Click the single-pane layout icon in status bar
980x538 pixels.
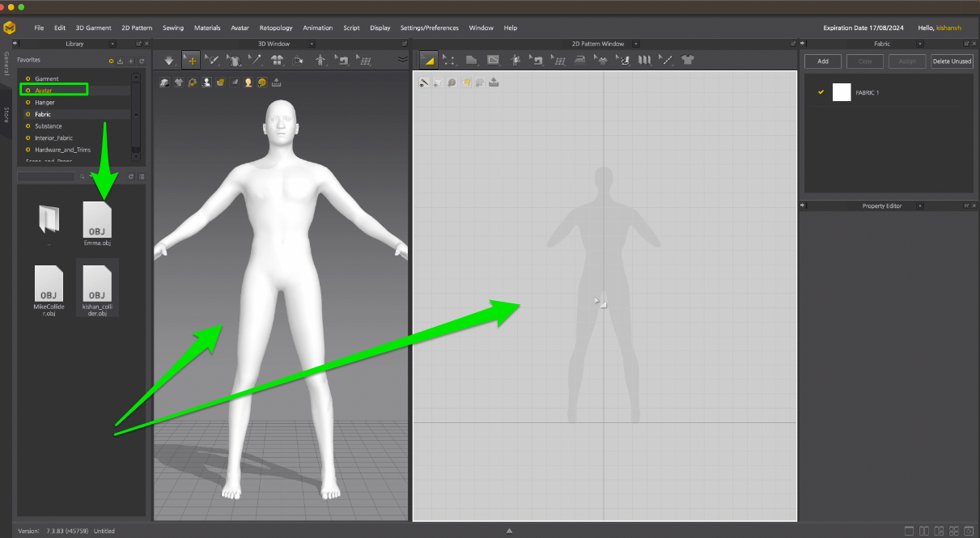click(909, 531)
